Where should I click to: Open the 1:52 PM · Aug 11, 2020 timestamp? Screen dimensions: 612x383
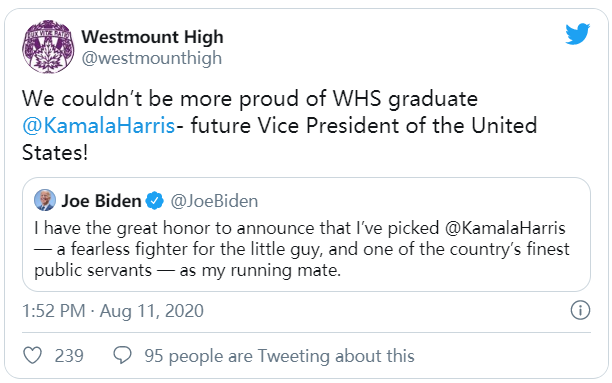tap(113, 311)
